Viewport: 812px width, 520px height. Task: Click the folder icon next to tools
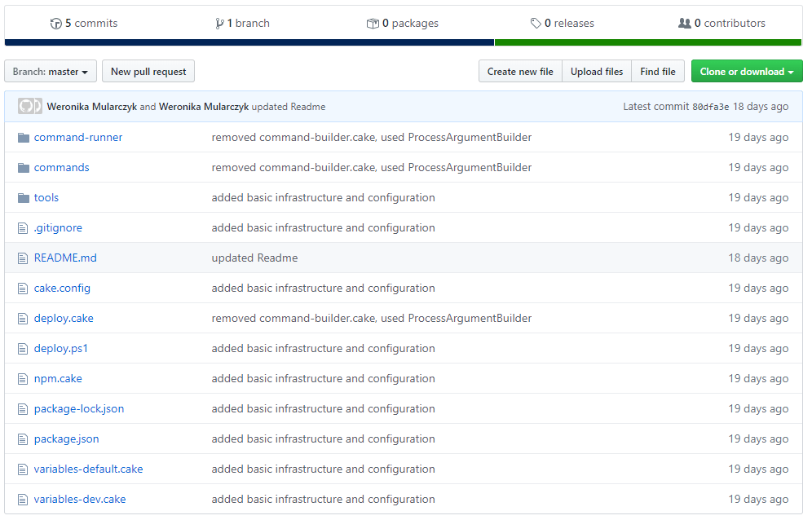pos(24,198)
